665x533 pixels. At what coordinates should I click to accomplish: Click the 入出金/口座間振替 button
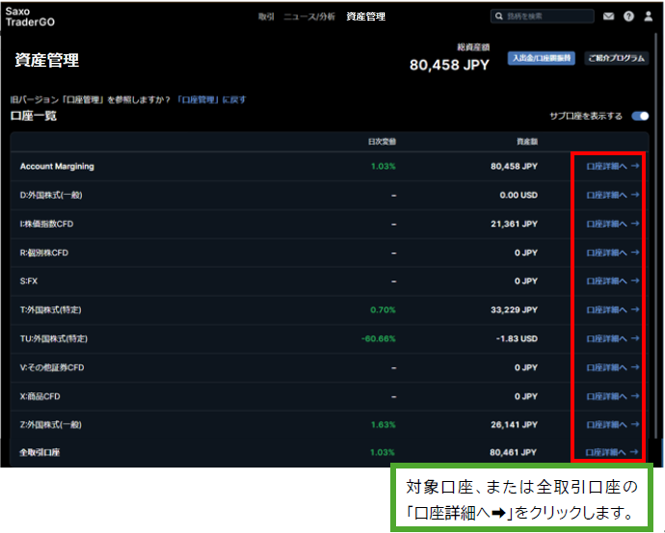click(x=541, y=58)
